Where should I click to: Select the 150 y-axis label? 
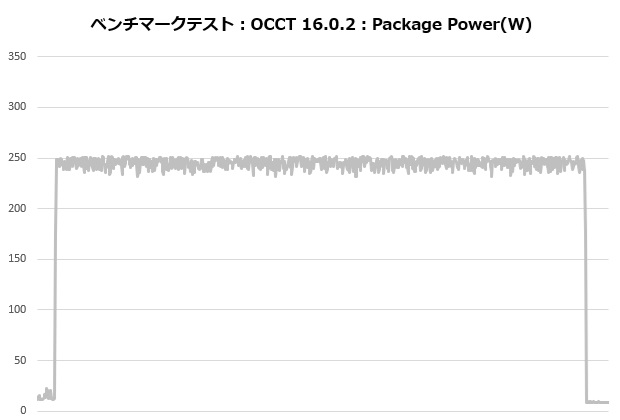(16, 259)
